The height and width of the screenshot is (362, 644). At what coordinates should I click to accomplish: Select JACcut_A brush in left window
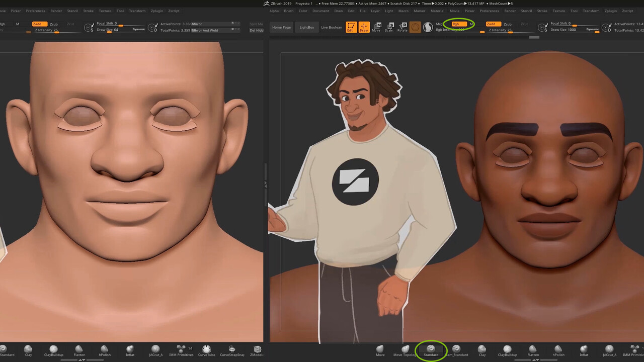pyautogui.click(x=155, y=351)
